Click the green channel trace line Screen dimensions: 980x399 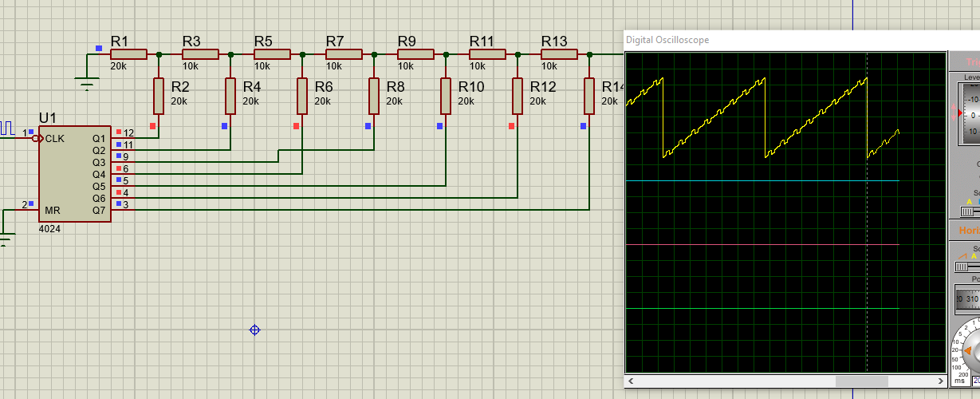[x=758, y=308]
